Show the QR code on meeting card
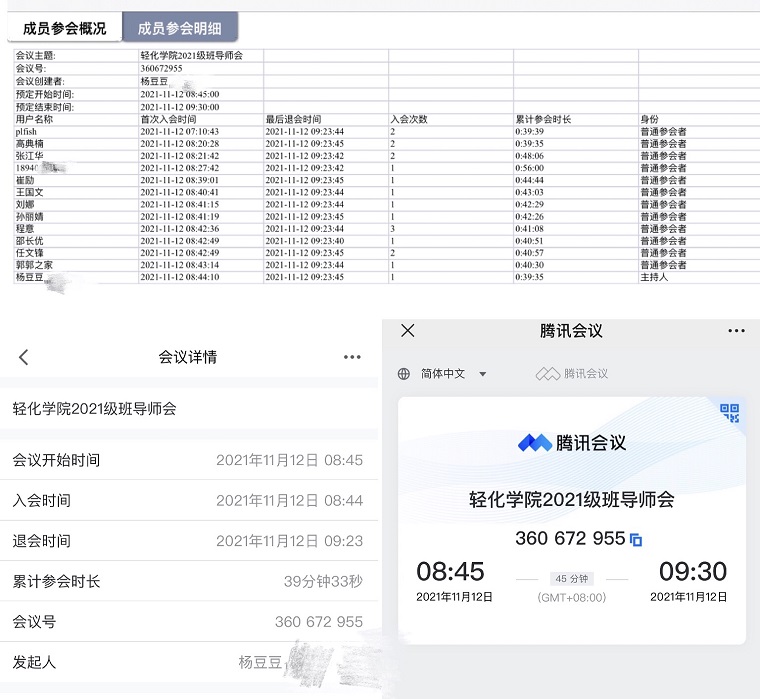 click(729, 413)
